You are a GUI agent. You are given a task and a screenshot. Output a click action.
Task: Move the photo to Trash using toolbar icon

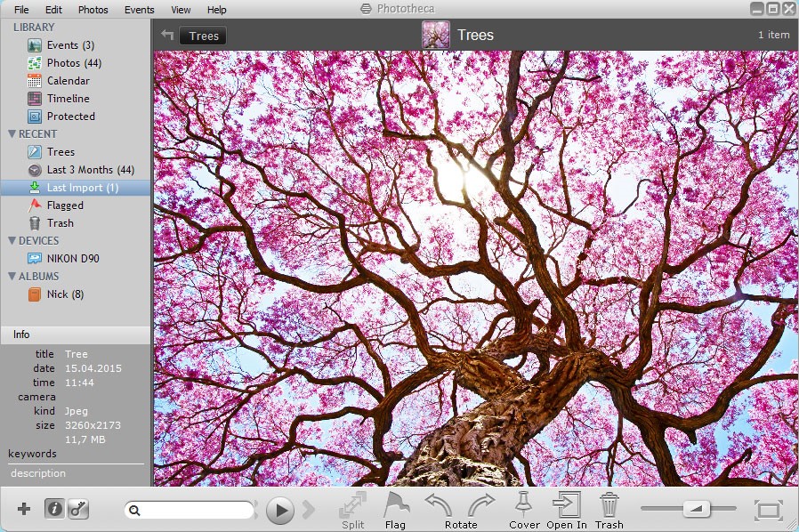[609, 505]
